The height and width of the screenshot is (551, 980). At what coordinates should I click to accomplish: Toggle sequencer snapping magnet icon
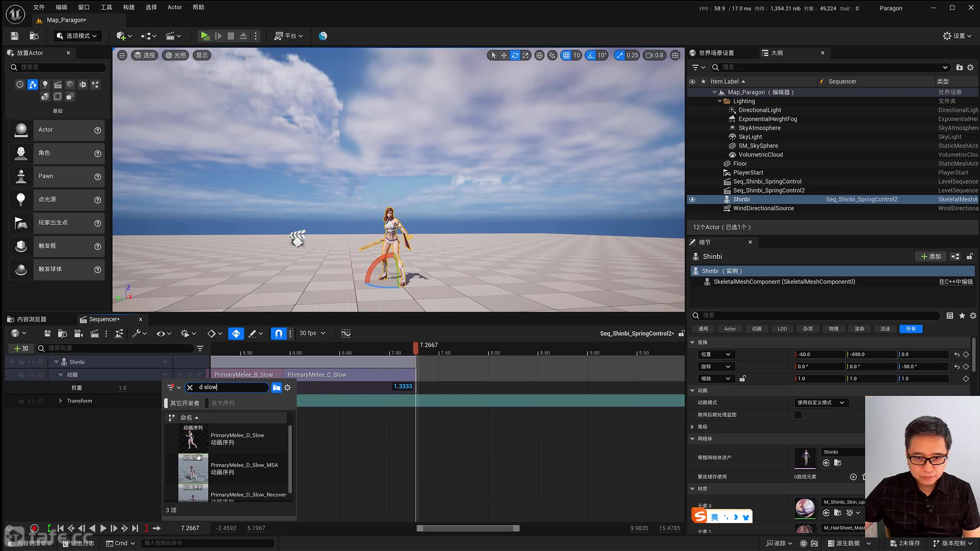279,334
